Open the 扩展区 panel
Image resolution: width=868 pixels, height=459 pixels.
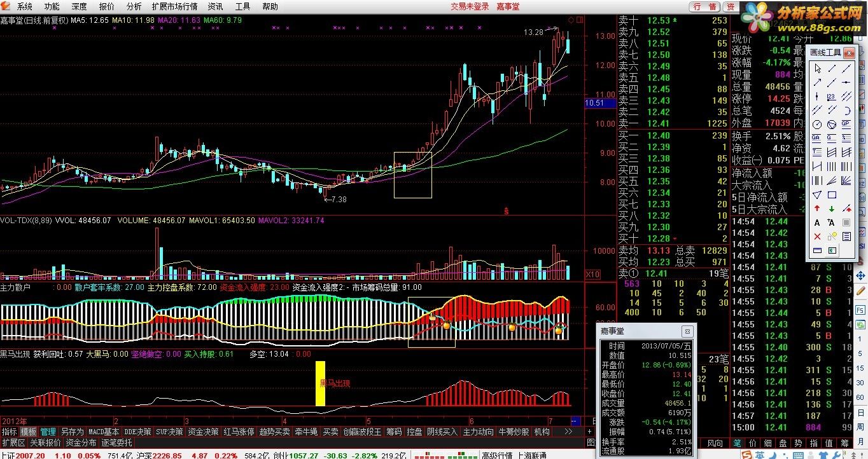pyautogui.click(x=13, y=442)
